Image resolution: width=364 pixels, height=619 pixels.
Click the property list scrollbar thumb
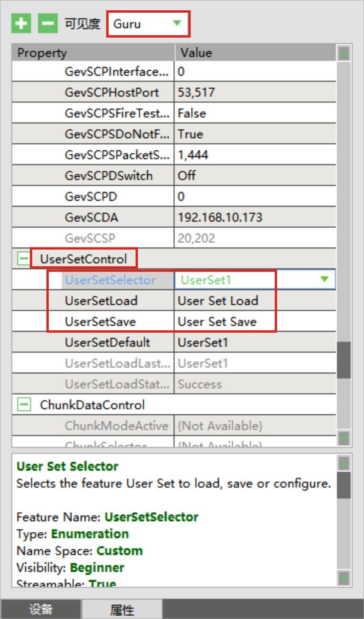(x=343, y=360)
